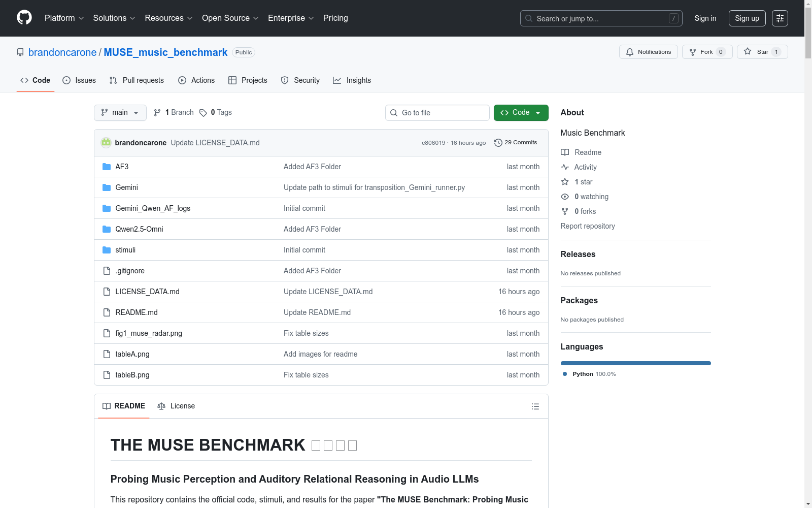
Task: Click the tableB.png file icon
Action: [107, 375]
